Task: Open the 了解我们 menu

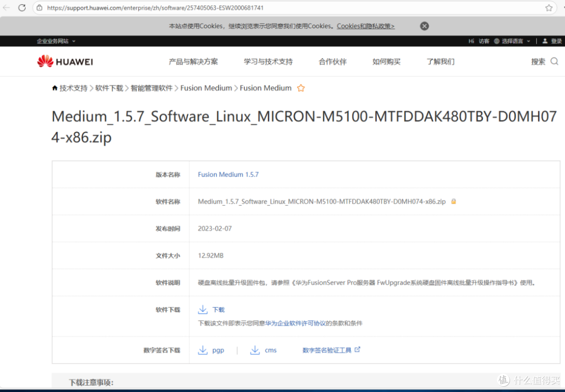Action: click(x=440, y=62)
